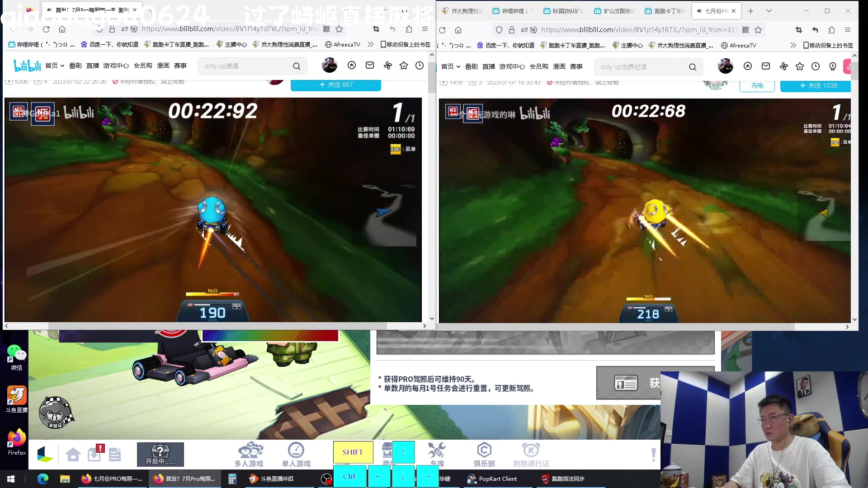Open right browser hamburger menu
868x488 pixels.
tap(848, 30)
